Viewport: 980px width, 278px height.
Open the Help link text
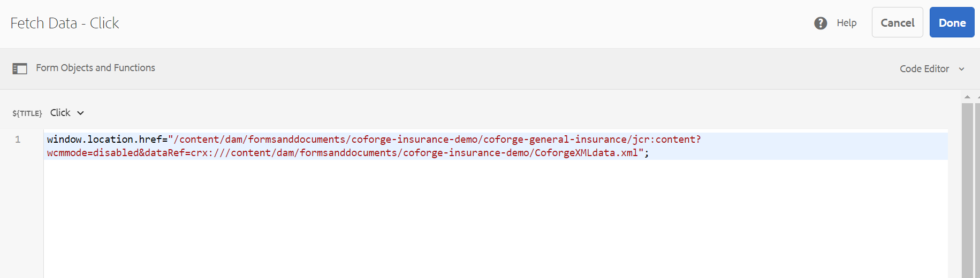(x=847, y=23)
